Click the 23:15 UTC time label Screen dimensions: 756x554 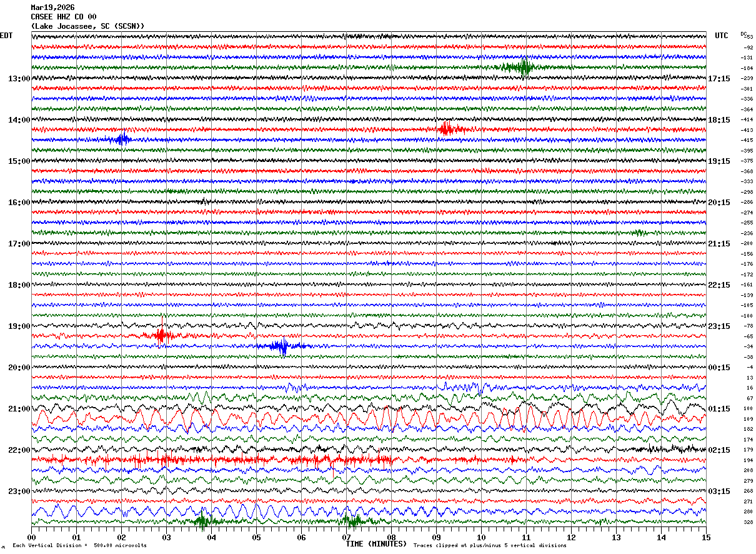[719, 326]
